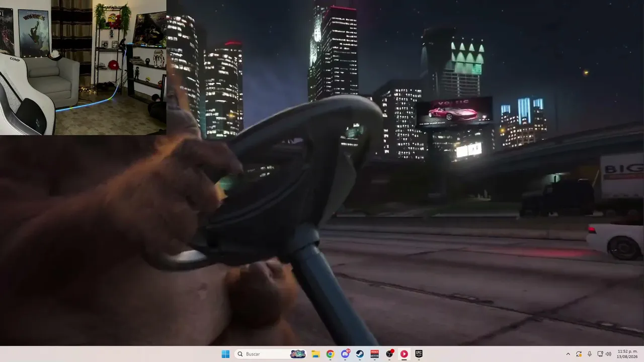Open the volume control tray icon

[x=608, y=354]
